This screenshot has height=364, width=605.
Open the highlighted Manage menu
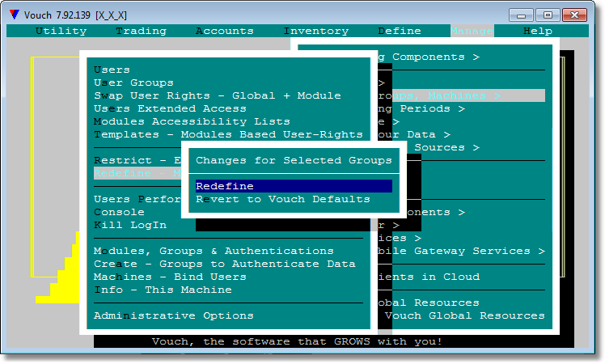[472, 31]
